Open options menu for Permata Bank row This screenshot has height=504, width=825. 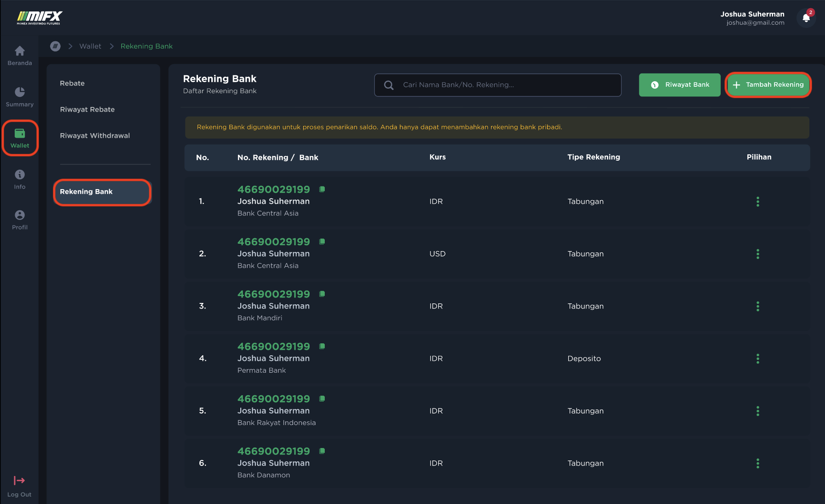tap(758, 358)
